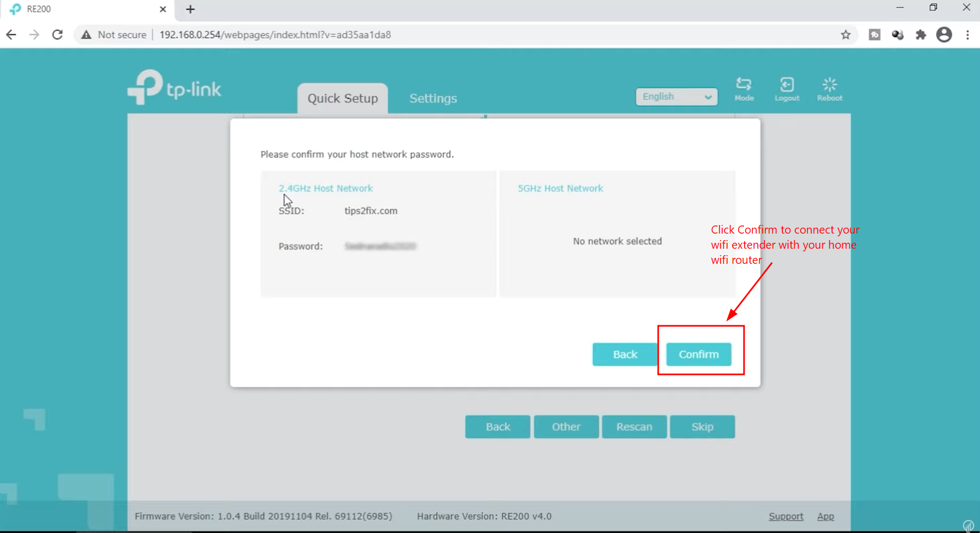Expand the English language dropdown
Screen dimensions: 980x533
tap(676, 97)
